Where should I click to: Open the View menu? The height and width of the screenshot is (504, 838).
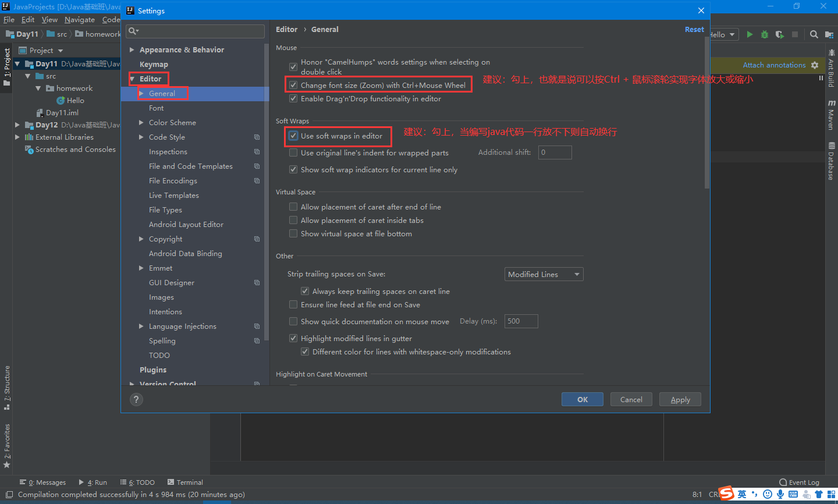click(x=49, y=20)
